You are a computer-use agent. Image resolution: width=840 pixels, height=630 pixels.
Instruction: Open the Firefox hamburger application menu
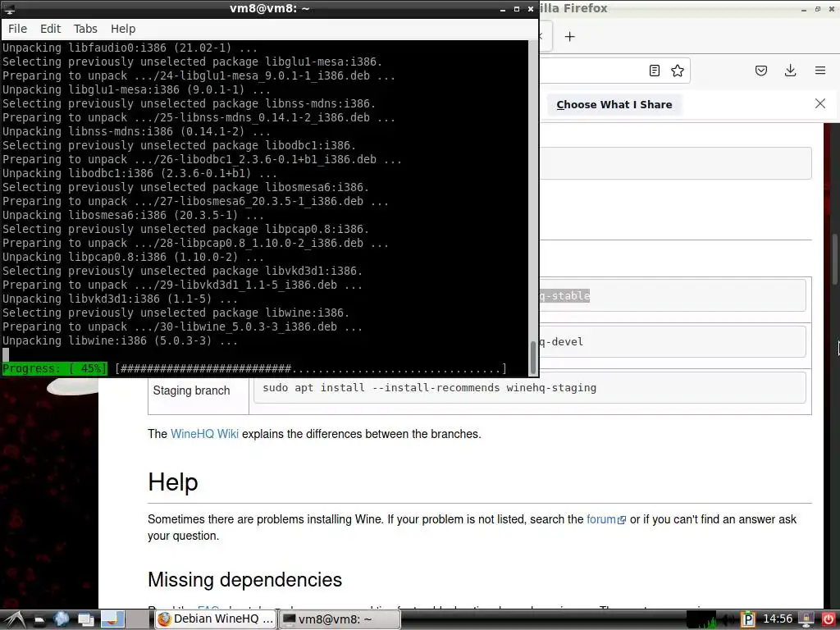click(x=820, y=71)
